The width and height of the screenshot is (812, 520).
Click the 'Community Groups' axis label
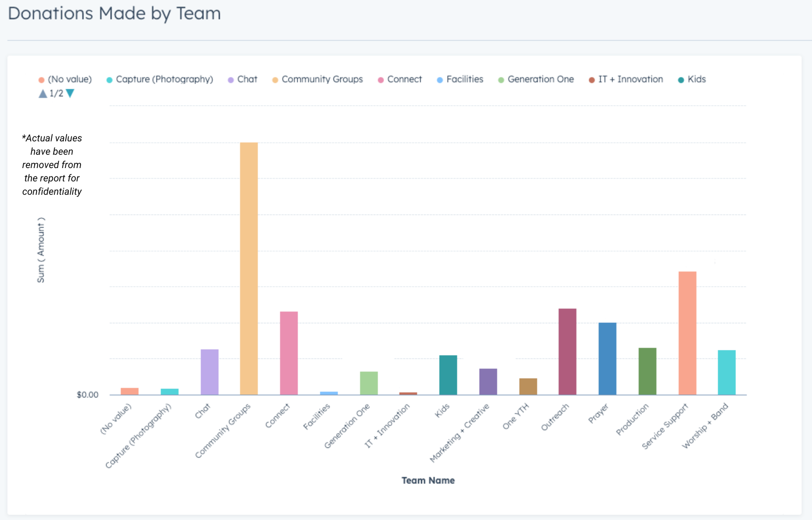coord(223,431)
